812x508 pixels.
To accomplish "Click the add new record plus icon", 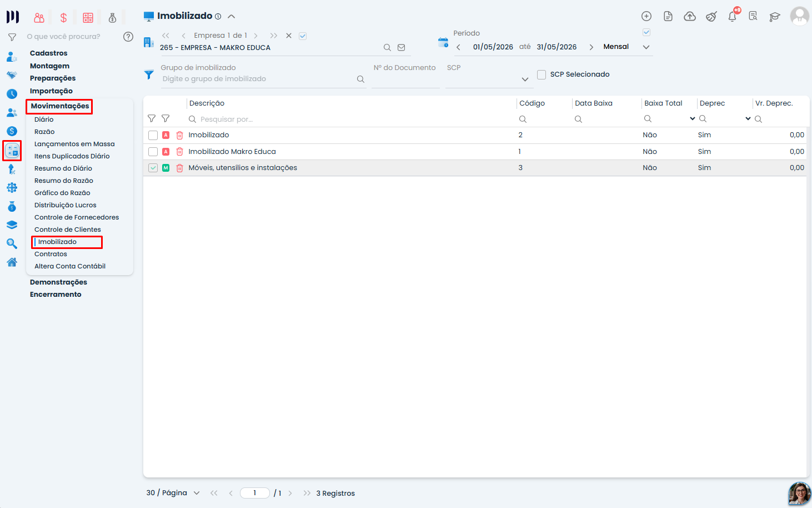I will 646,16.
